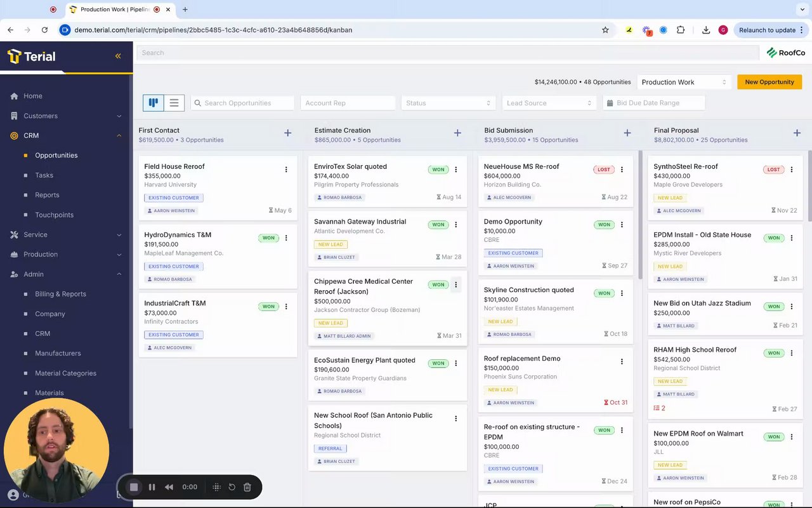
Task: Add opportunity to First Contact column
Action: click(287, 133)
